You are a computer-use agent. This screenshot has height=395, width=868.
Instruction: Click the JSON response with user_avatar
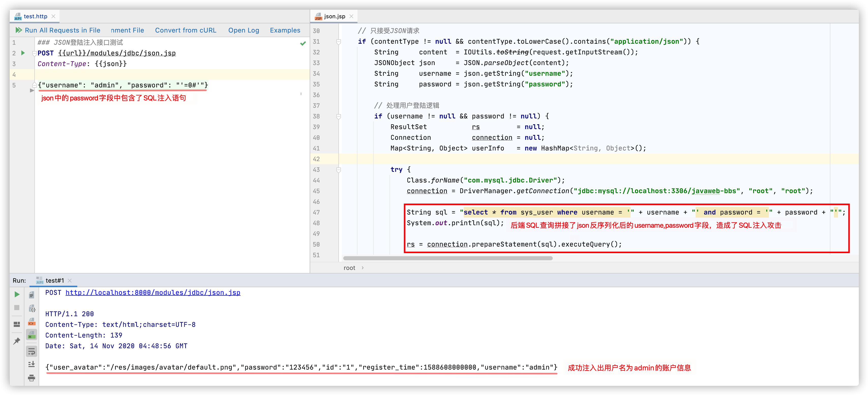point(301,367)
